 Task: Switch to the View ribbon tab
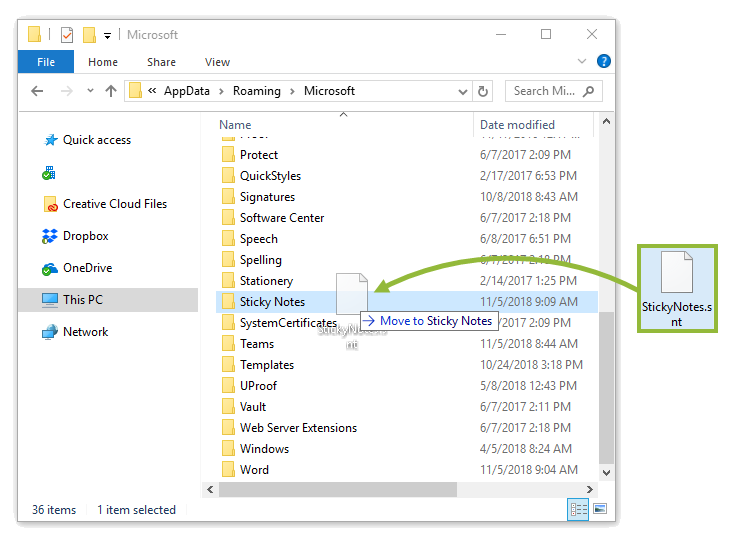(217, 62)
